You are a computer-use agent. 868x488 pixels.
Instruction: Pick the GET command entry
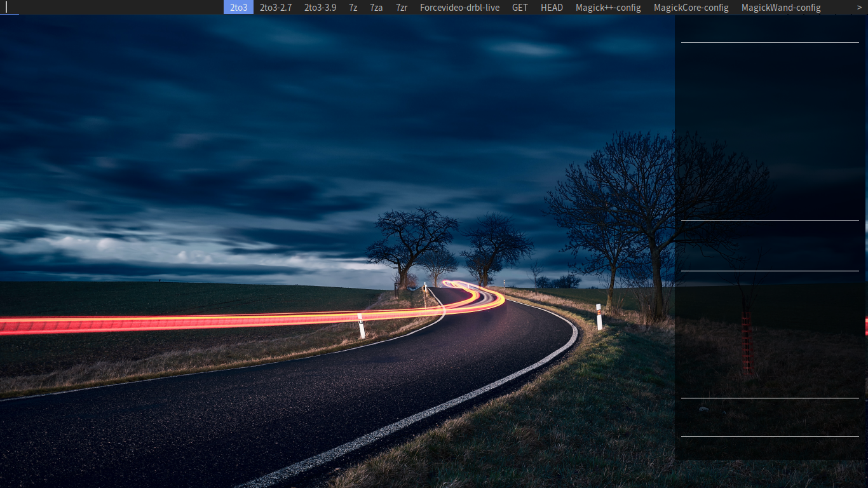tap(520, 8)
